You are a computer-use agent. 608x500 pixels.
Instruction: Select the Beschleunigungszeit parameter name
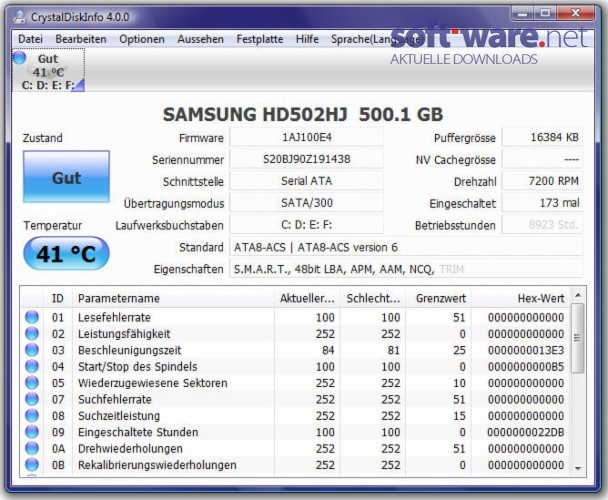(130, 350)
